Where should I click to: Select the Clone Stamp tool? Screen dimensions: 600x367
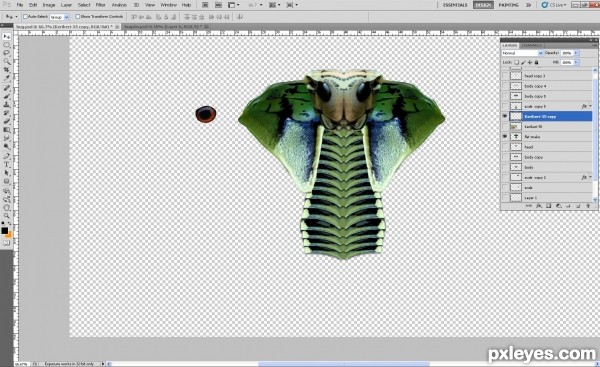pos(7,105)
